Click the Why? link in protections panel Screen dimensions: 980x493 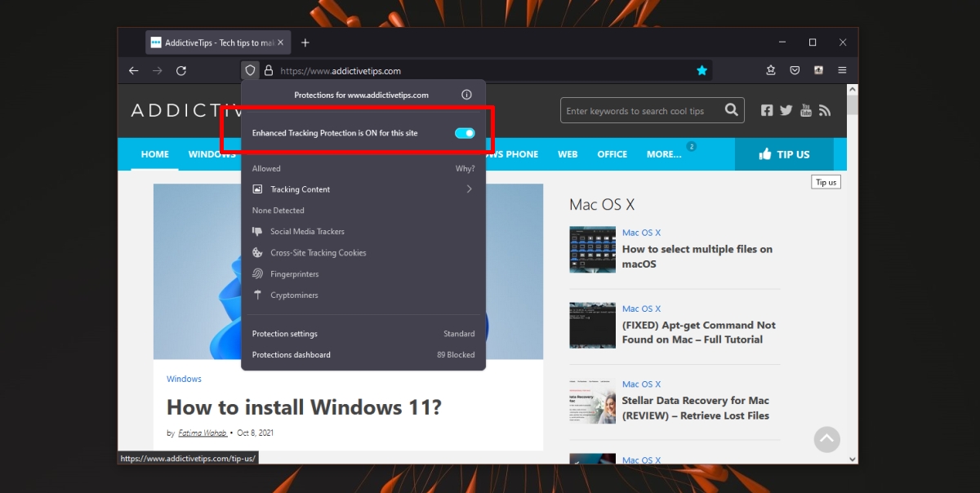point(465,169)
